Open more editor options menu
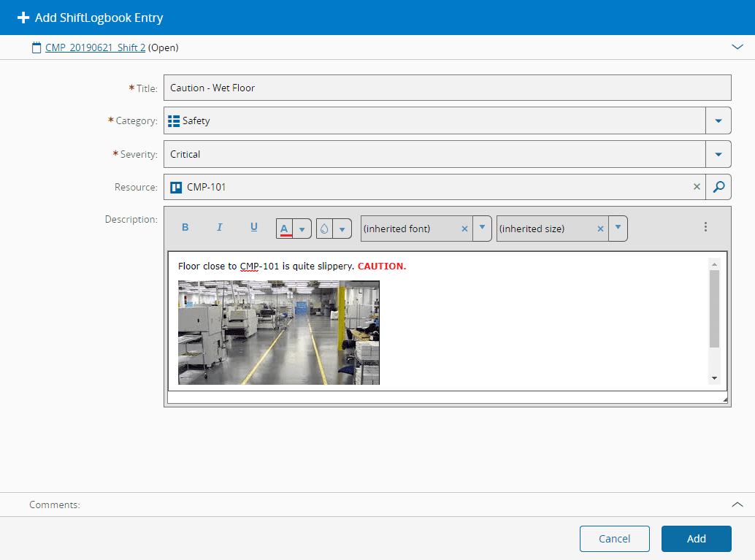The image size is (755, 560). tap(705, 227)
